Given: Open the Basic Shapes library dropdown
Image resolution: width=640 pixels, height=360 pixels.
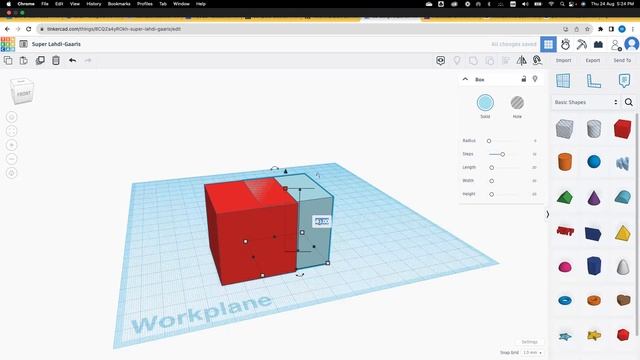Looking at the screenshot, I should pos(586,102).
